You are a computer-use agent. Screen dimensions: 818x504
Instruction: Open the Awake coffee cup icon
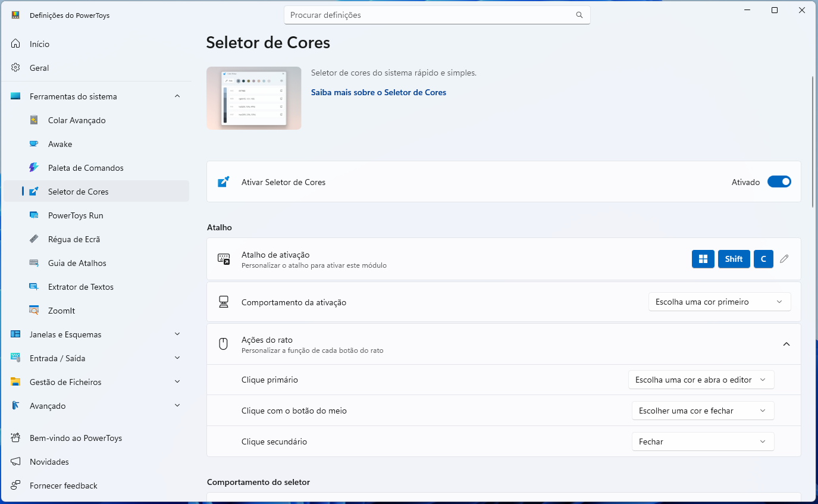pyautogui.click(x=35, y=144)
